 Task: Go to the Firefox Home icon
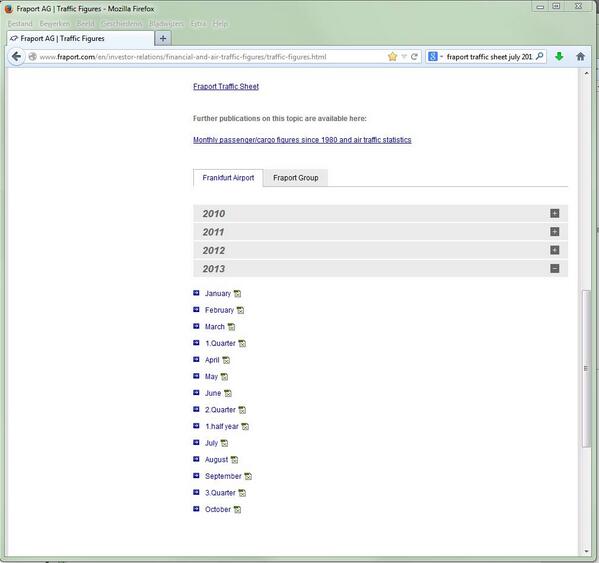click(580, 57)
